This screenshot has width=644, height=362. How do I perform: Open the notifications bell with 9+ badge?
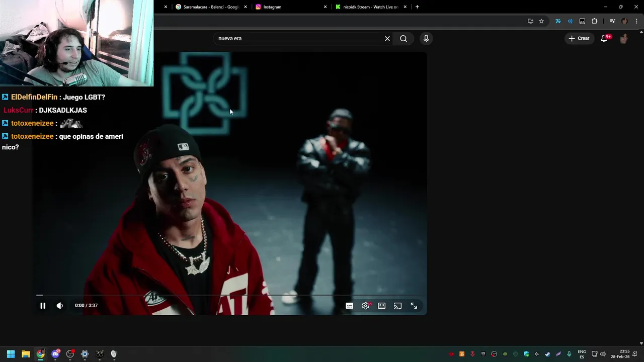[605, 38]
